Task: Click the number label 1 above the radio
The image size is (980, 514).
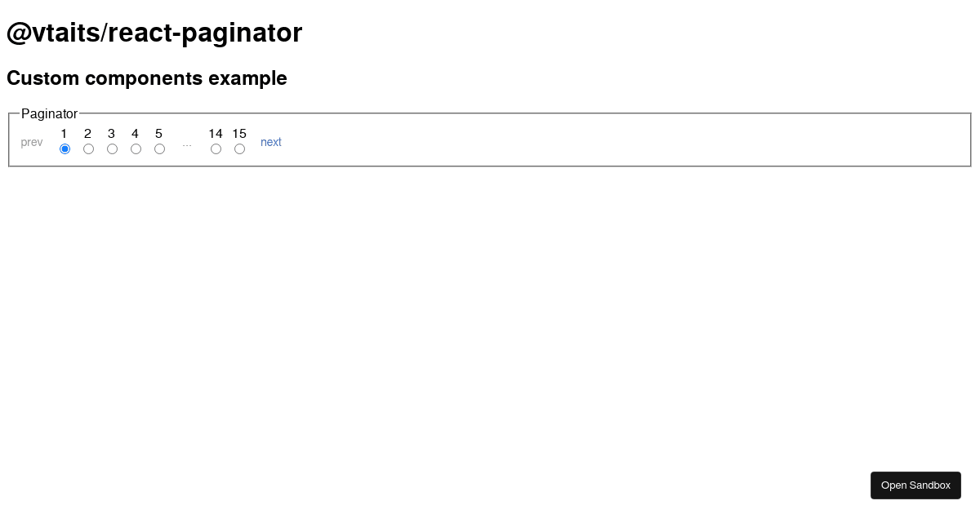Action: click(x=64, y=133)
